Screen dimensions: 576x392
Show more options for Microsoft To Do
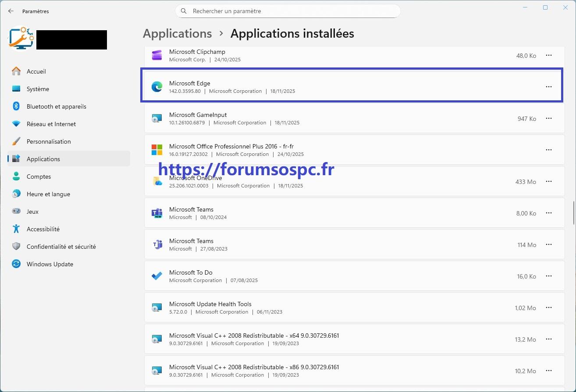pos(548,276)
